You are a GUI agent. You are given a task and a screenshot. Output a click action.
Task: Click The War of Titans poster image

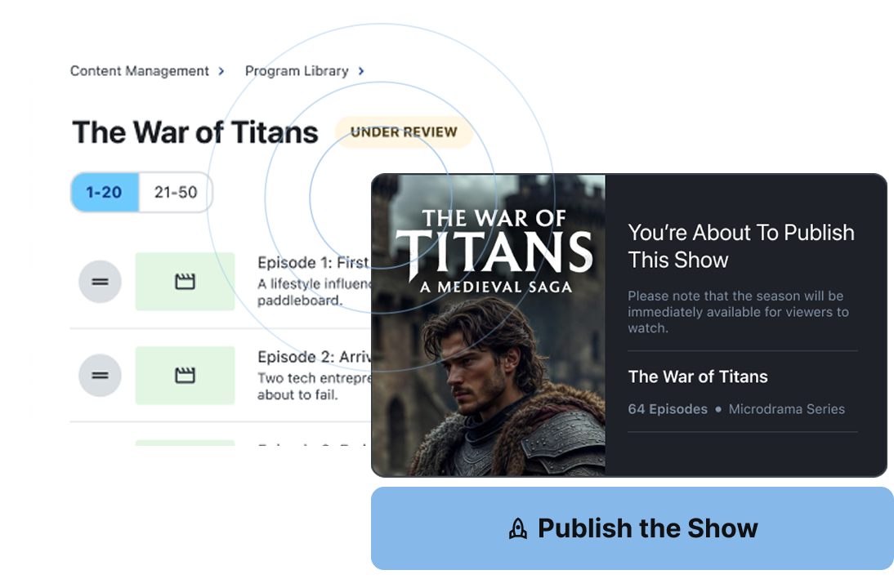tap(489, 325)
